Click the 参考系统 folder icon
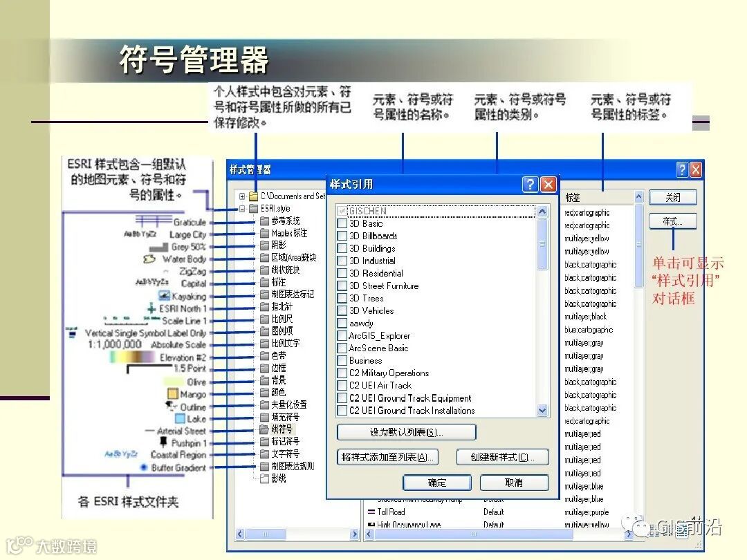 click(x=264, y=221)
